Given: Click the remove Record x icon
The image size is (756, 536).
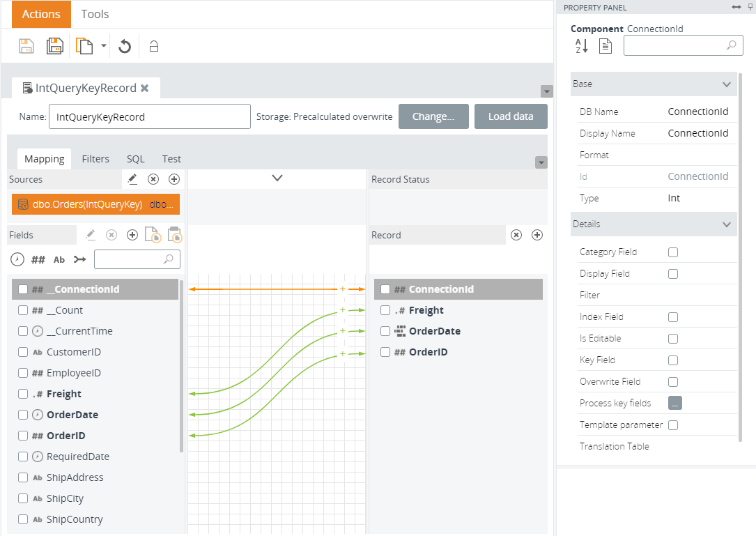Looking at the screenshot, I should [x=516, y=235].
